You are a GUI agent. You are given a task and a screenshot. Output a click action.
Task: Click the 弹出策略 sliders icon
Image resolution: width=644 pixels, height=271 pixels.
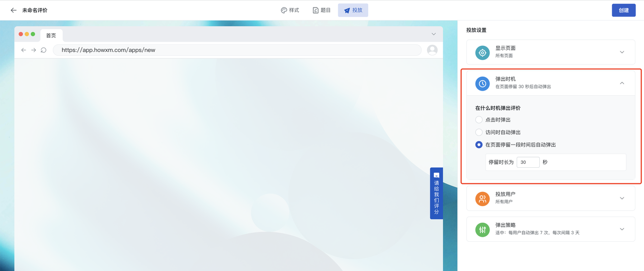[x=482, y=230]
